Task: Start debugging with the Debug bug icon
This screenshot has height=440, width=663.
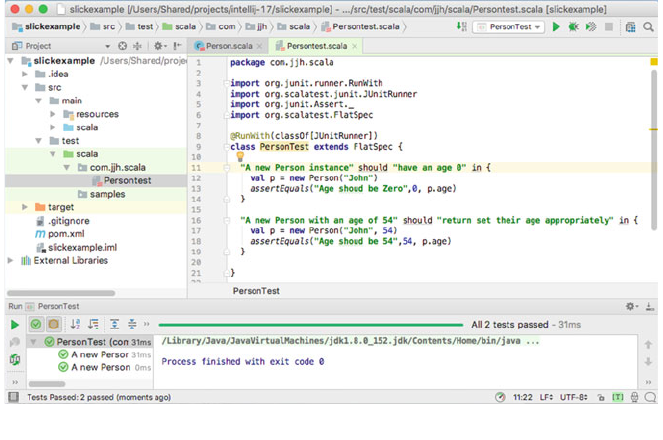Action: point(573,27)
